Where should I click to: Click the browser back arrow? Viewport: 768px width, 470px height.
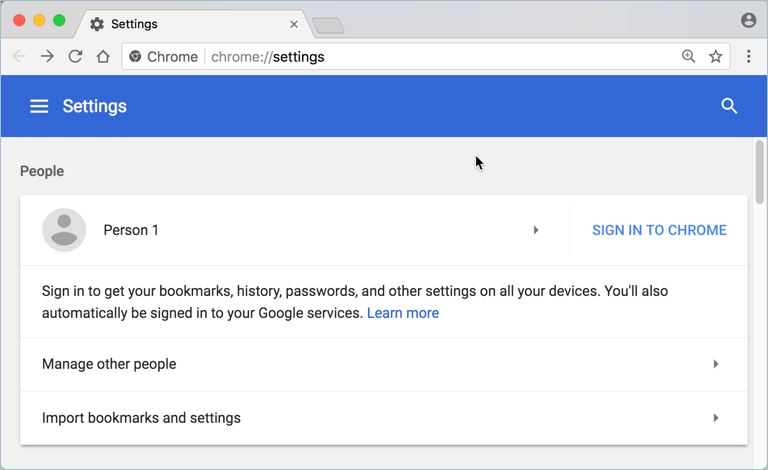pyautogui.click(x=19, y=56)
